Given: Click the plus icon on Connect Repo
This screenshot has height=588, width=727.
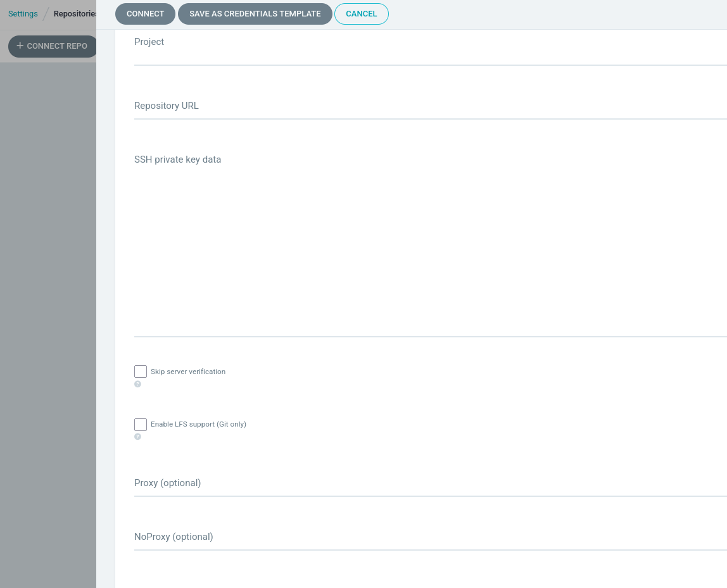Looking at the screenshot, I should pyautogui.click(x=20, y=46).
